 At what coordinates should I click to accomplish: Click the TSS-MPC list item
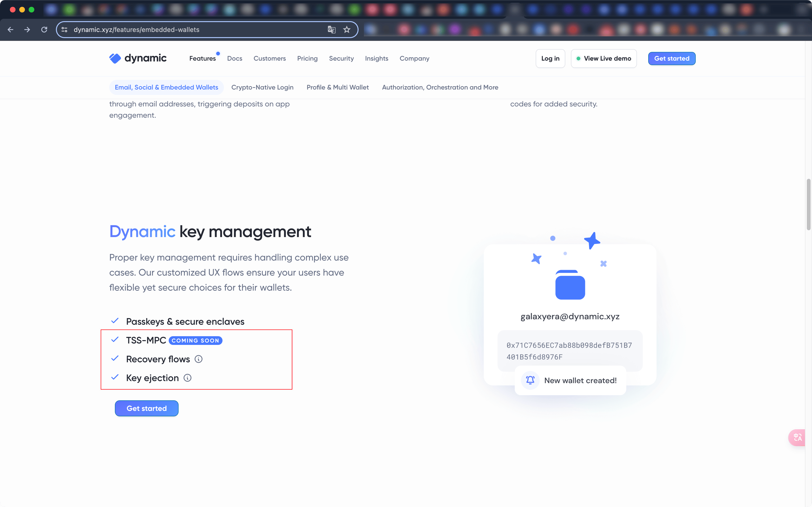click(x=146, y=340)
